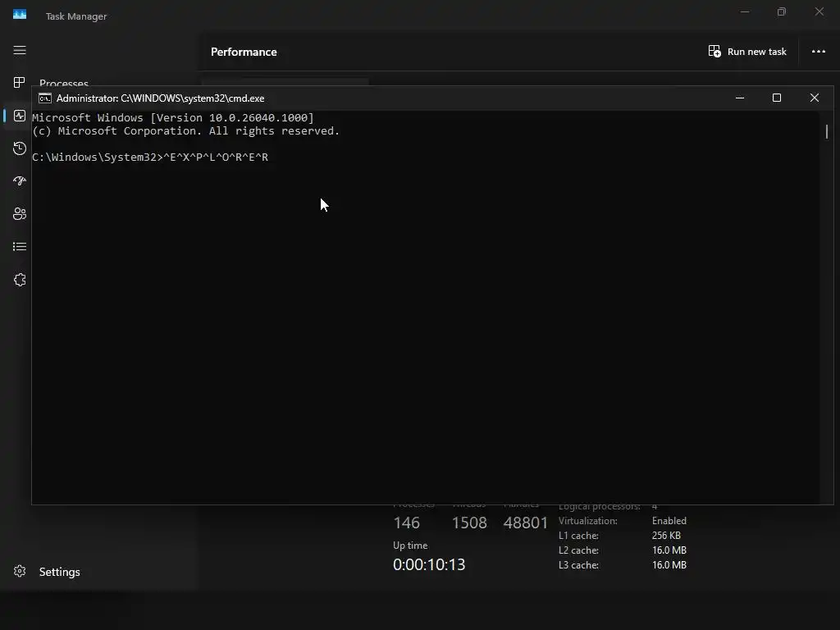Open the Processes page icon in sidebar
Image resolution: width=840 pixels, height=630 pixels.
point(20,83)
